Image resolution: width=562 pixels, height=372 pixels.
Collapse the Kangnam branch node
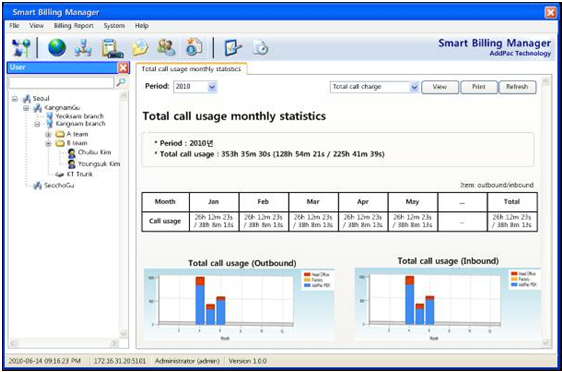click(37, 124)
